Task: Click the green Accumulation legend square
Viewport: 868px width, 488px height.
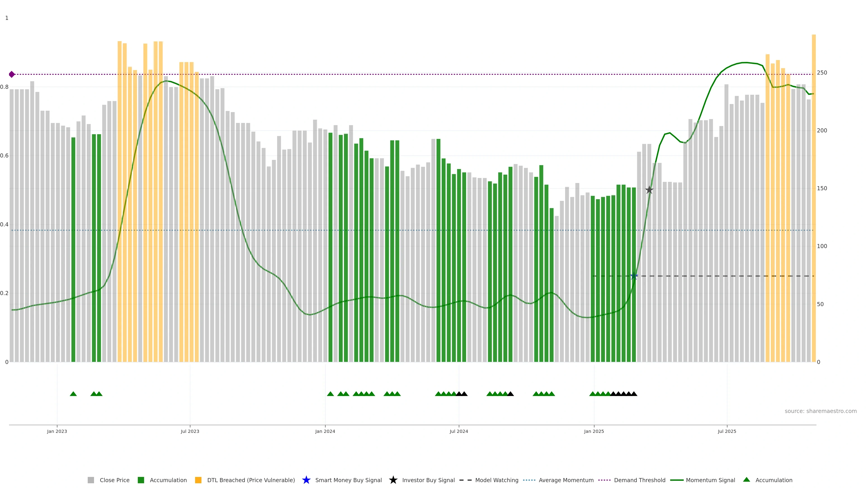Action: click(141, 480)
